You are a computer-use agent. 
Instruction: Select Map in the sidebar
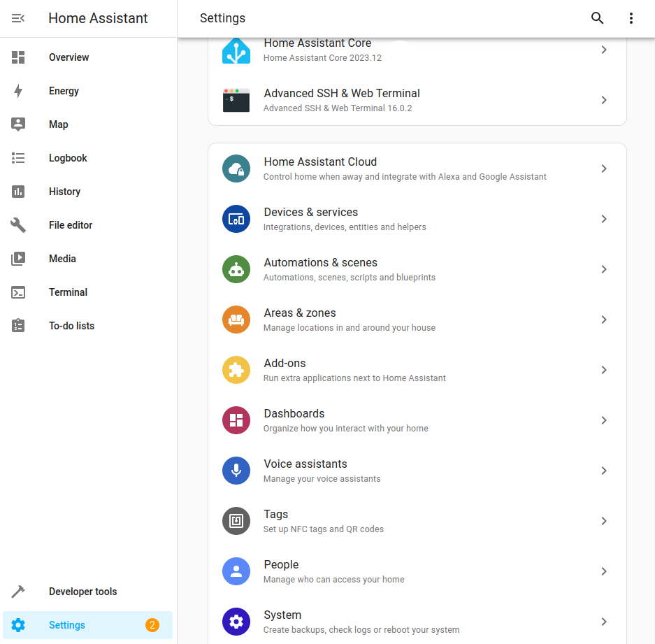tap(87, 124)
